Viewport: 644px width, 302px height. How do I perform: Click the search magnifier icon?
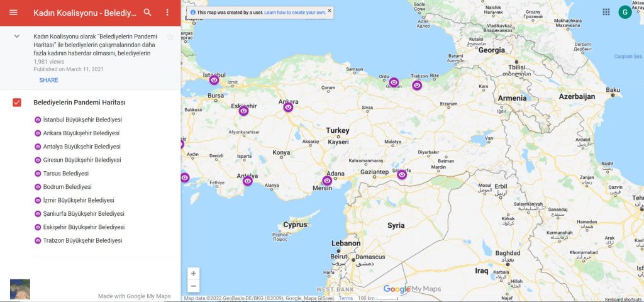pyautogui.click(x=147, y=13)
